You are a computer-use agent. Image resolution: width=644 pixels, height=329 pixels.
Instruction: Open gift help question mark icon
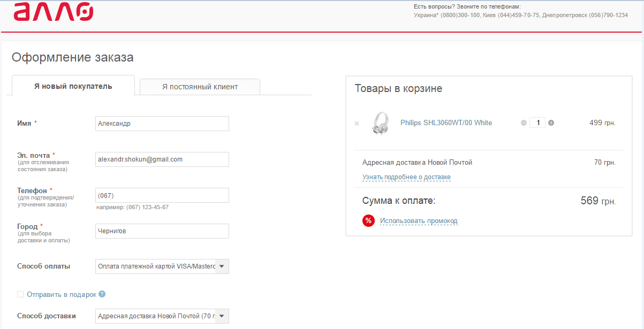pos(102,294)
